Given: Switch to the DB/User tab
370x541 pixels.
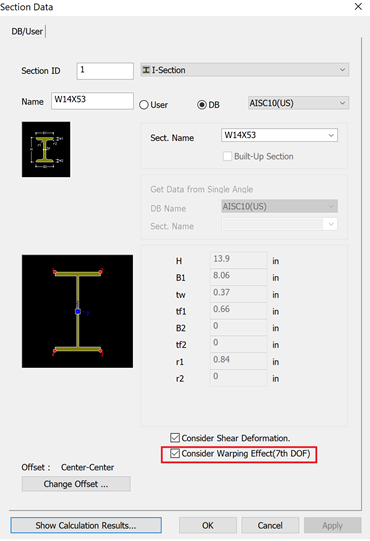Looking at the screenshot, I should (x=27, y=31).
